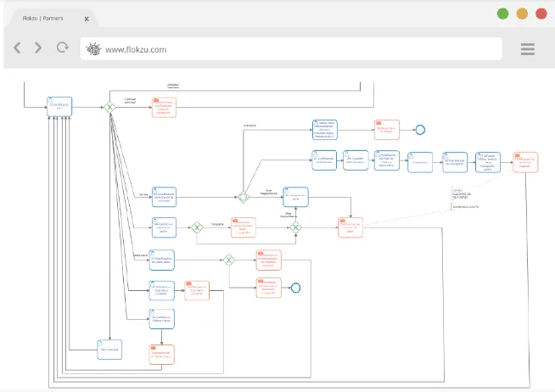Click the red circle window control
Screen dimensions: 555x392
coord(541,14)
